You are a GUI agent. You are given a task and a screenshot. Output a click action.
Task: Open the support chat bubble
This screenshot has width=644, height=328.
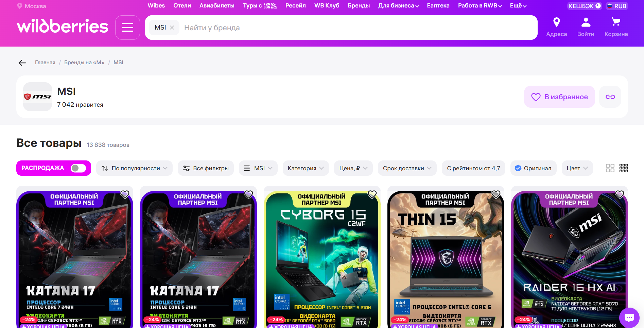coord(629,318)
